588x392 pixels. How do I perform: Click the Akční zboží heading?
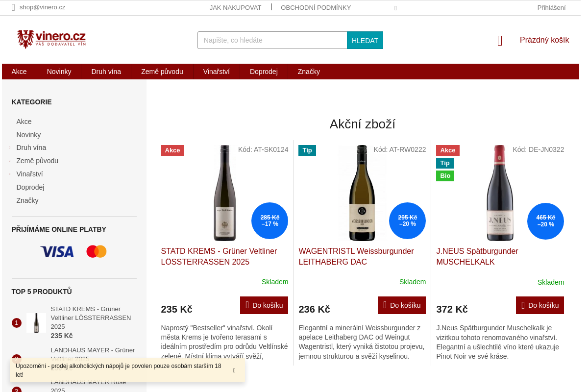[363, 124]
